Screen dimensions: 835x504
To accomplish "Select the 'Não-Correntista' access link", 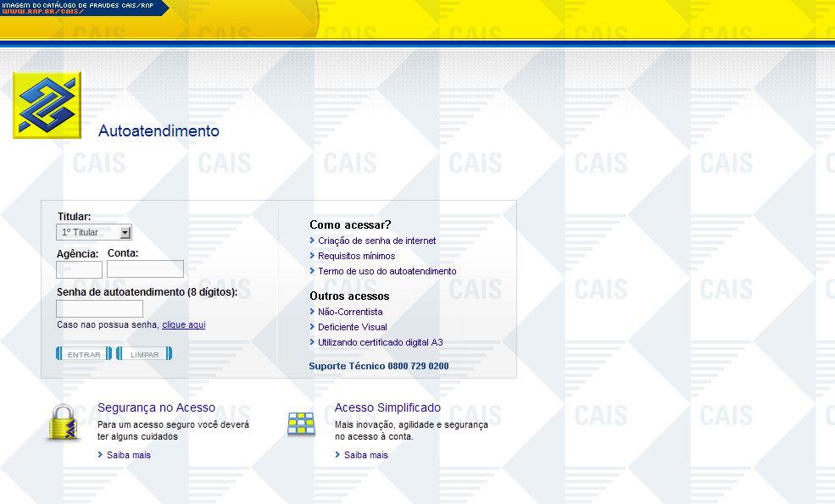I will coord(350,312).
